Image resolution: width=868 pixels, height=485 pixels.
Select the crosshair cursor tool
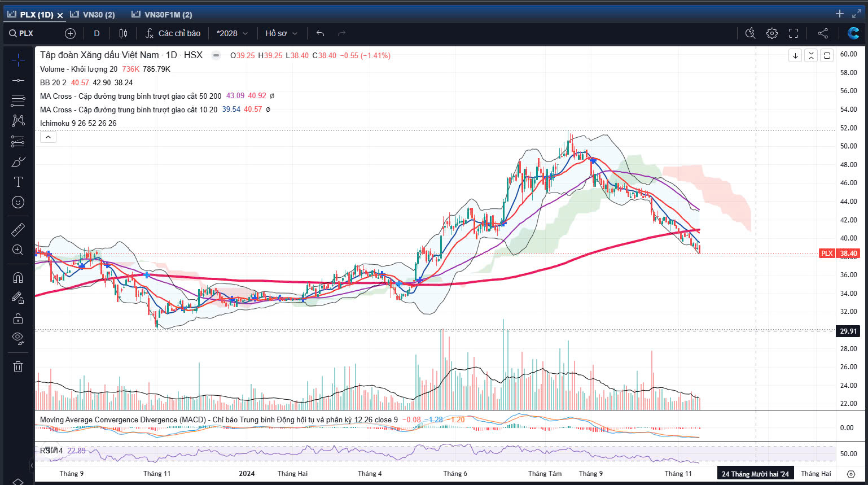tap(18, 60)
